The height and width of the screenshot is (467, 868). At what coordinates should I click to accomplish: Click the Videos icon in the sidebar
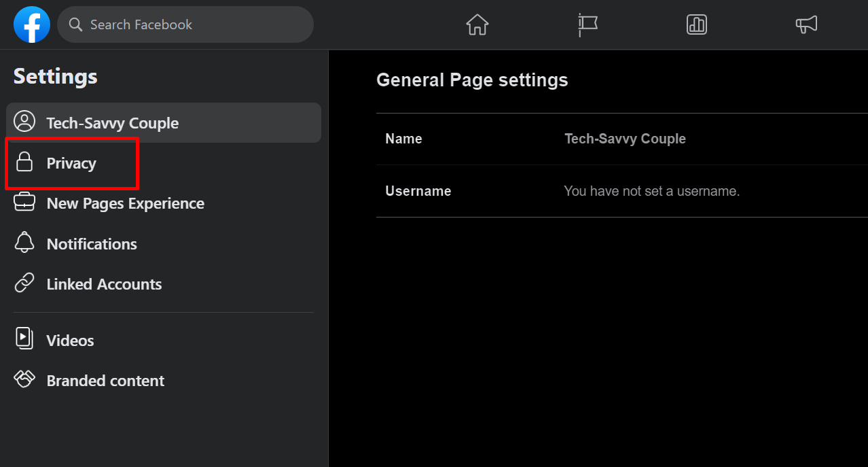pos(24,339)
